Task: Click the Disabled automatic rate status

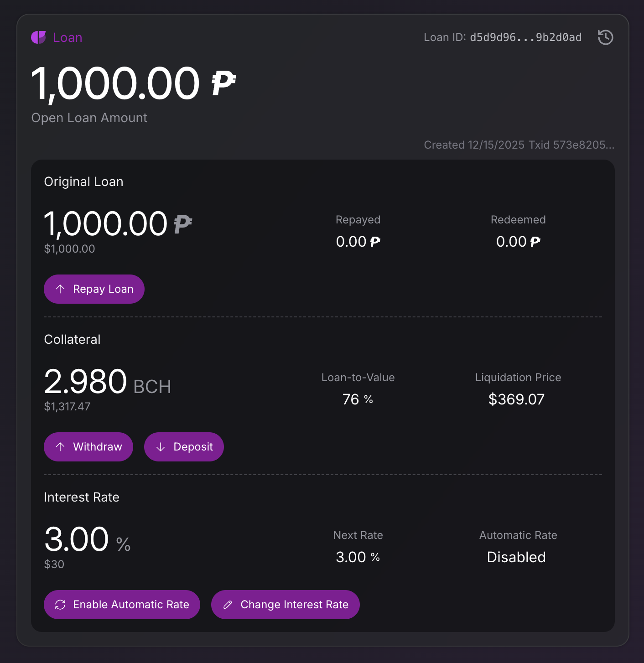Action: (x=516, y=557)
